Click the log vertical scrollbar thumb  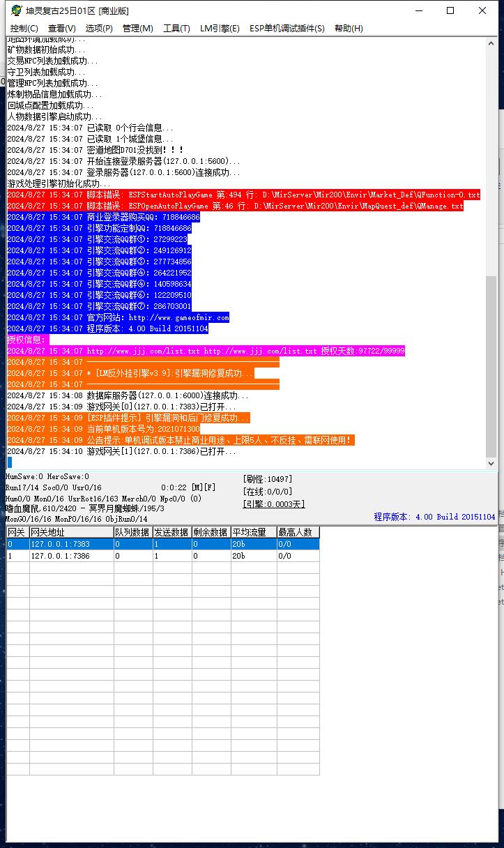(x=491, y=366)
